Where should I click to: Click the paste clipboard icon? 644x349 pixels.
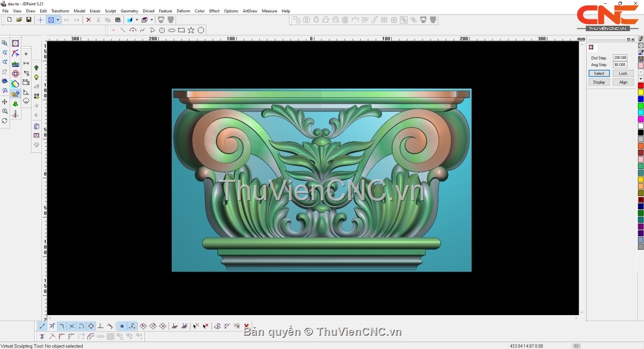tap(118, 20)
